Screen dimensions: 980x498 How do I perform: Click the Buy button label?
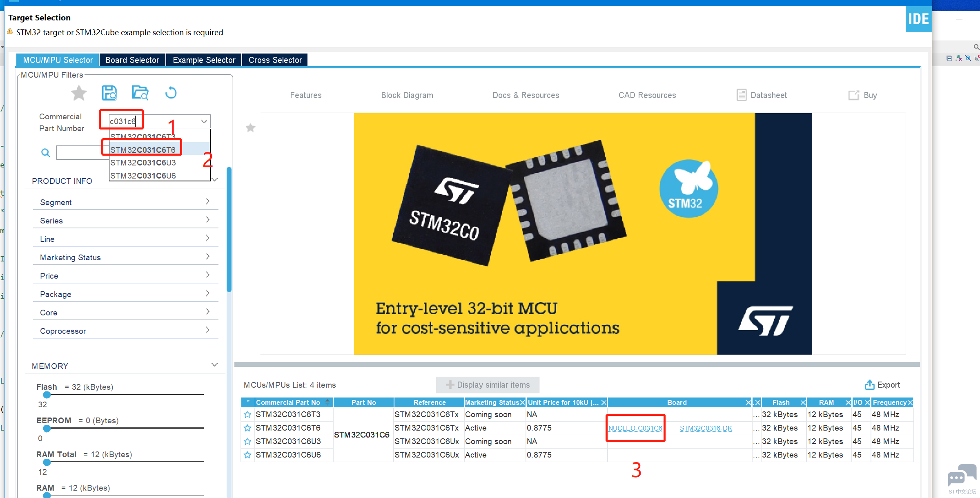pos(870,95)
